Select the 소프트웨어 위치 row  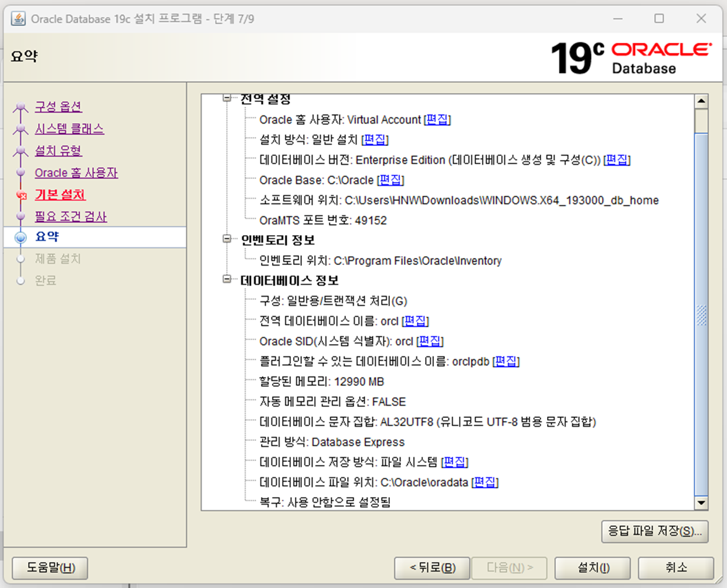(459, 200)
